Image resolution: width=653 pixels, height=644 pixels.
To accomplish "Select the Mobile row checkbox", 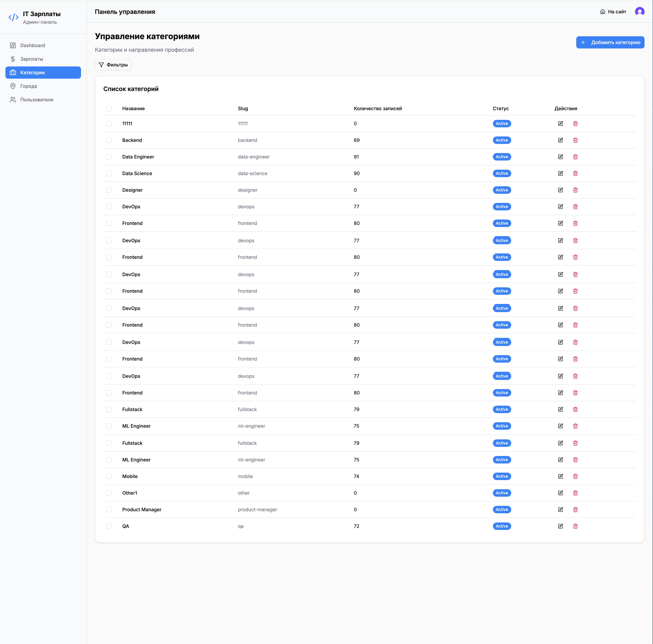I will (x=108, y=476).
